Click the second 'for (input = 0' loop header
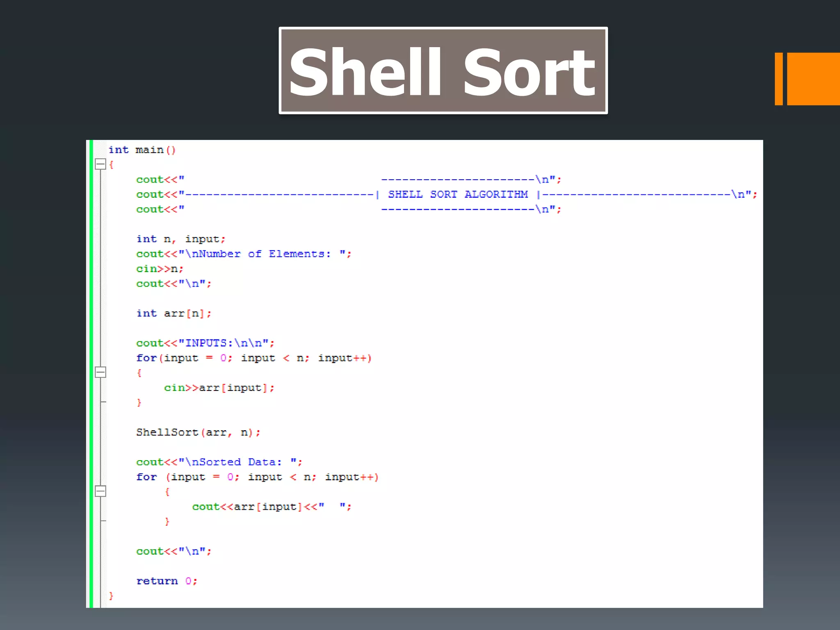Screen dimensions: 840x630 (258, 477)
